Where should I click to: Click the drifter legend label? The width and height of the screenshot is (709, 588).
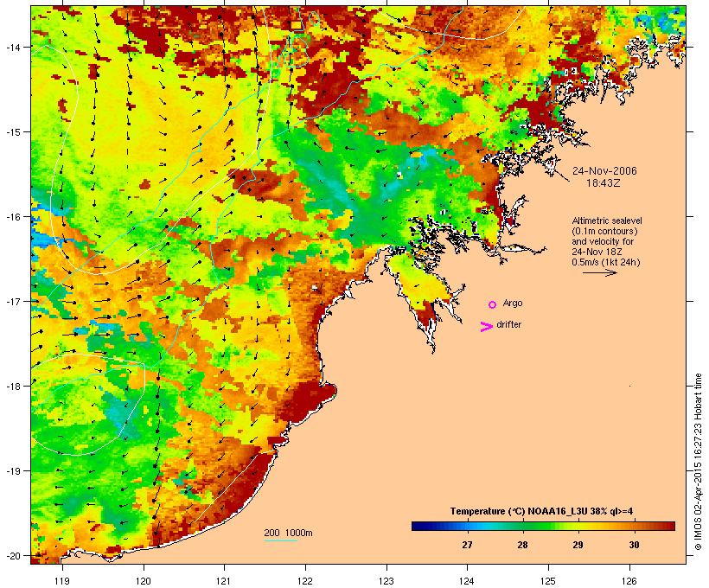coord(508,324)
